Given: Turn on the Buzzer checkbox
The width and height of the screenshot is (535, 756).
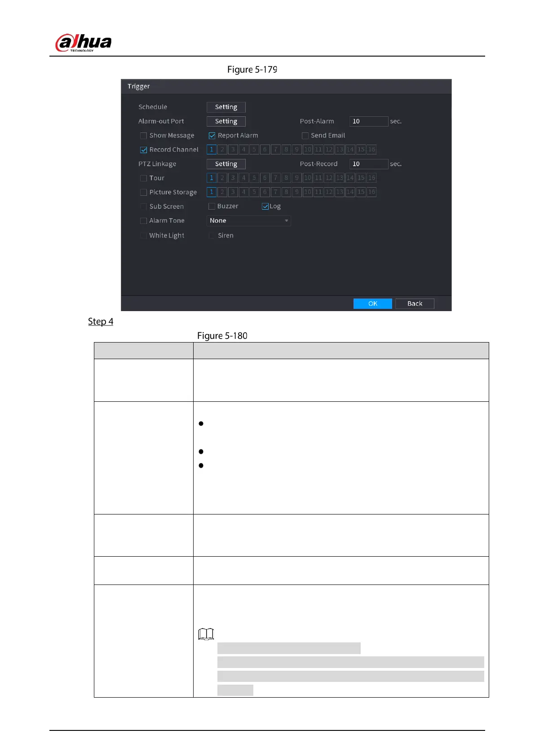Looking at the screenshot, I should [x=212, y=207].
